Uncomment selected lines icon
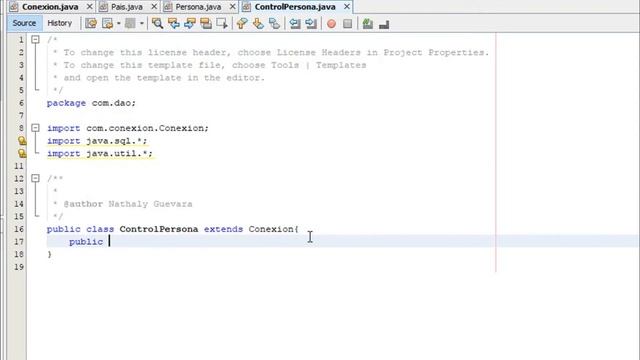Screen dimensions: 640x360 tap(384, 24)
